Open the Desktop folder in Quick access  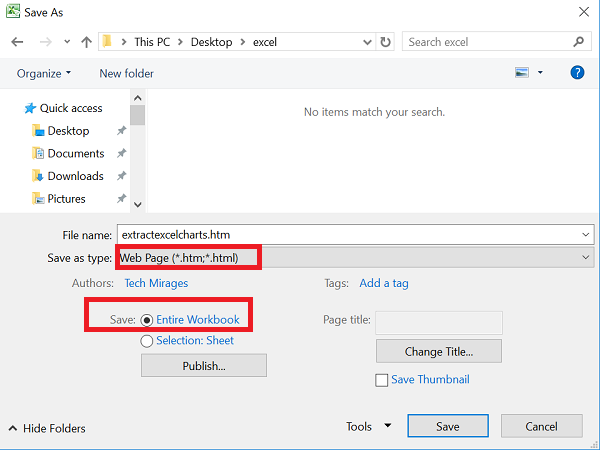click(68, 131)
